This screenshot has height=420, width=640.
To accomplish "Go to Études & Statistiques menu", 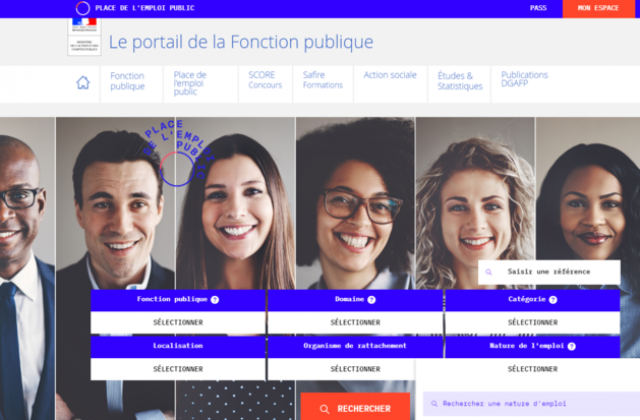I will [x=460, y=81].
